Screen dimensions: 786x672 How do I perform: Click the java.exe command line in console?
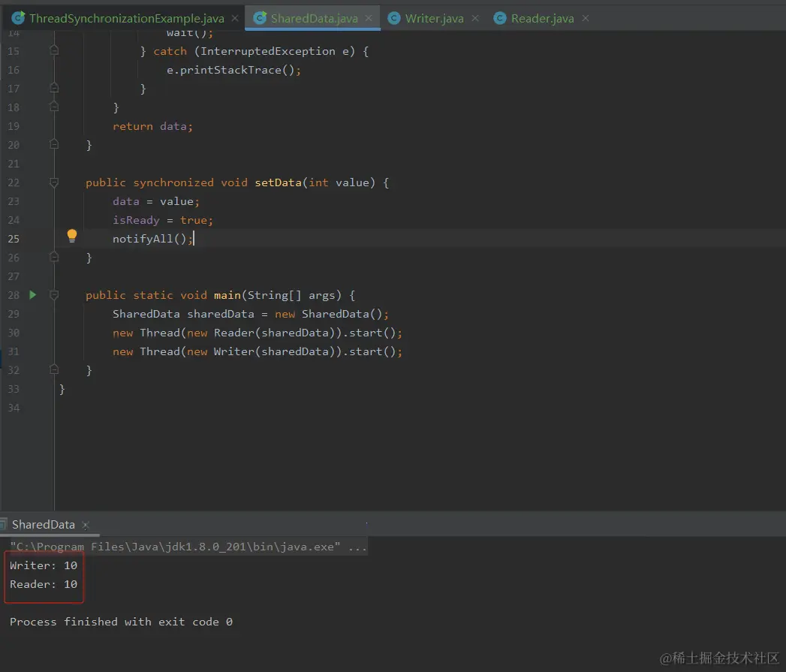(188, 547)
